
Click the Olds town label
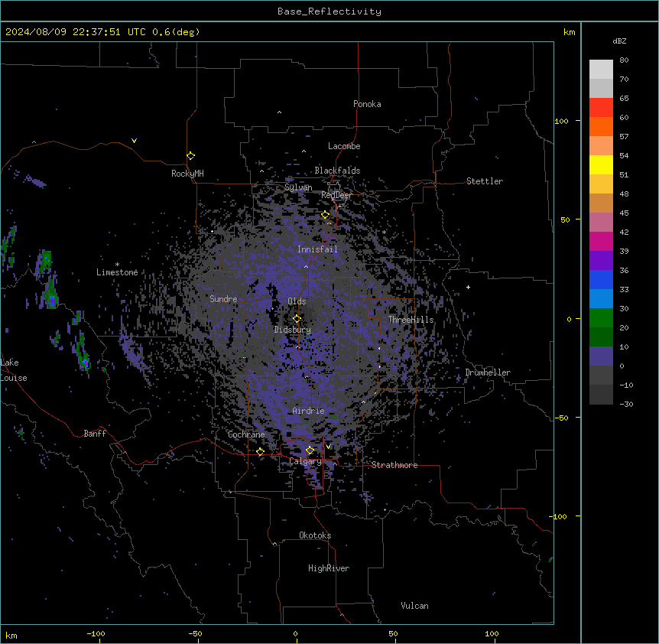coord(297,301)
